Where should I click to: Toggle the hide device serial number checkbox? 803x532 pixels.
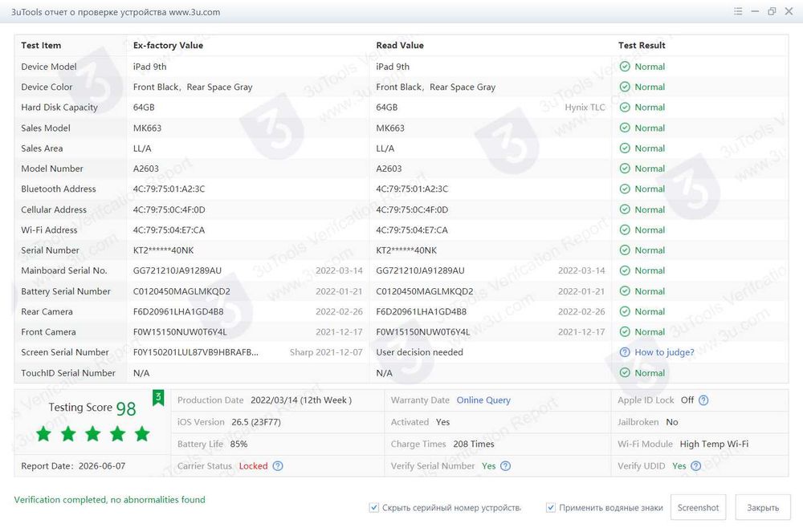(x=374, y=507)
